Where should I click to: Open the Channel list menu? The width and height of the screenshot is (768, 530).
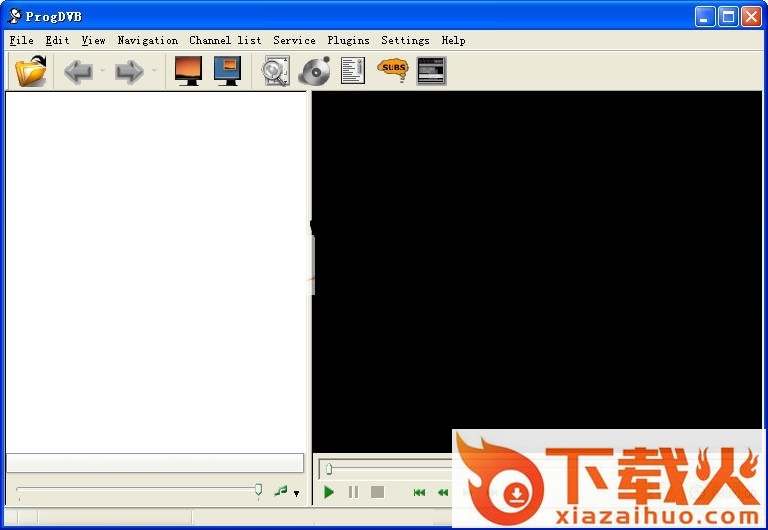click(x=225, y=40)
